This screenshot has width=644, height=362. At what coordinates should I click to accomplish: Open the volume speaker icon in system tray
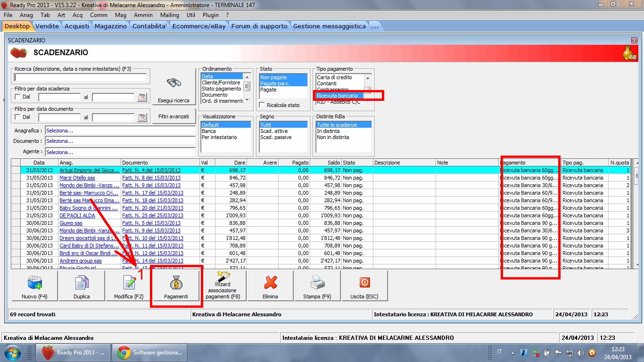[580, 353]
